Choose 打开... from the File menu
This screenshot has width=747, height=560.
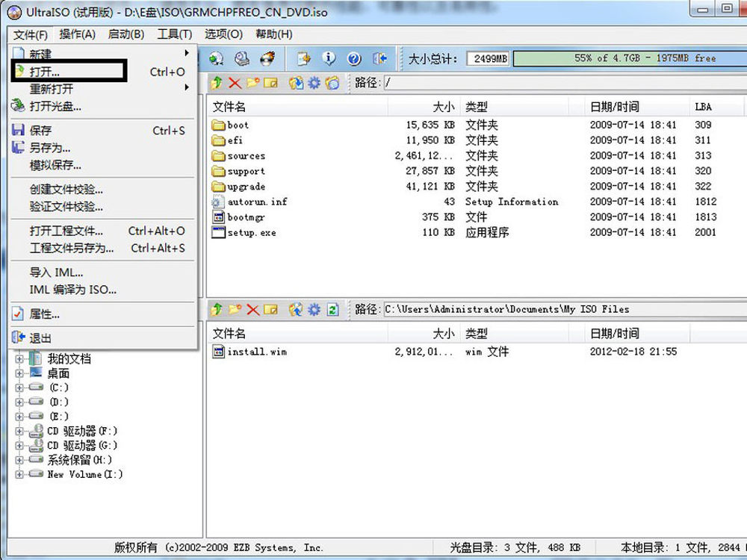coord(45,72)
